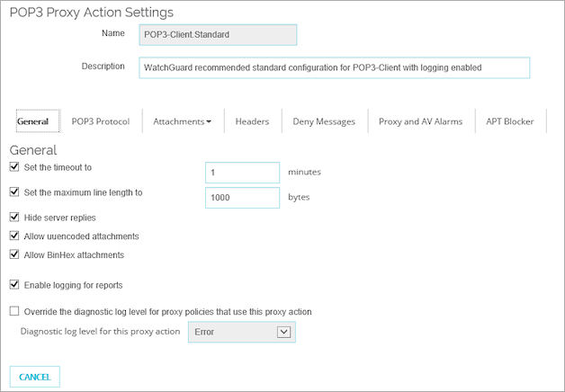Uncheck Set the maximum line length
This screenshot has width=565, height=392.
[x=13, y=192]
